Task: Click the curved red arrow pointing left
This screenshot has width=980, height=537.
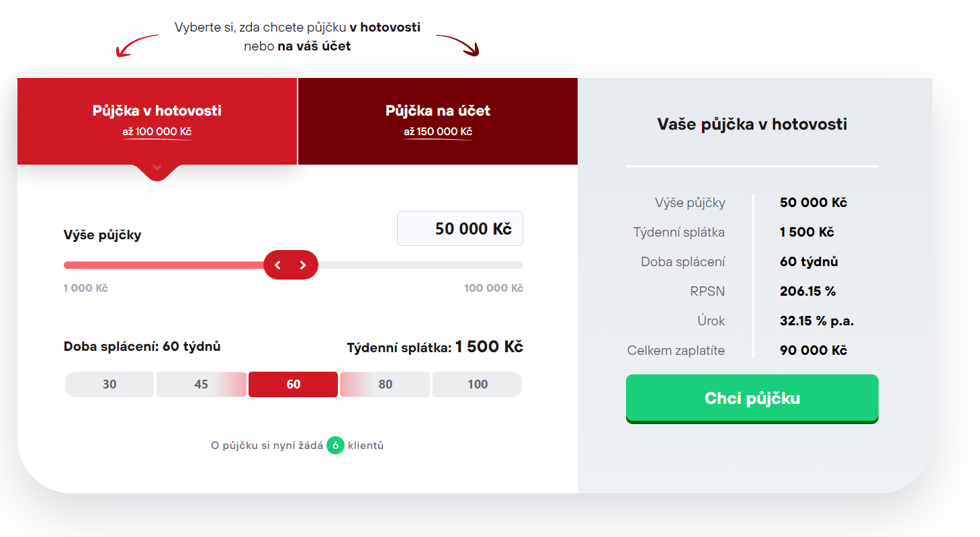Action: [x=136, y=45]
